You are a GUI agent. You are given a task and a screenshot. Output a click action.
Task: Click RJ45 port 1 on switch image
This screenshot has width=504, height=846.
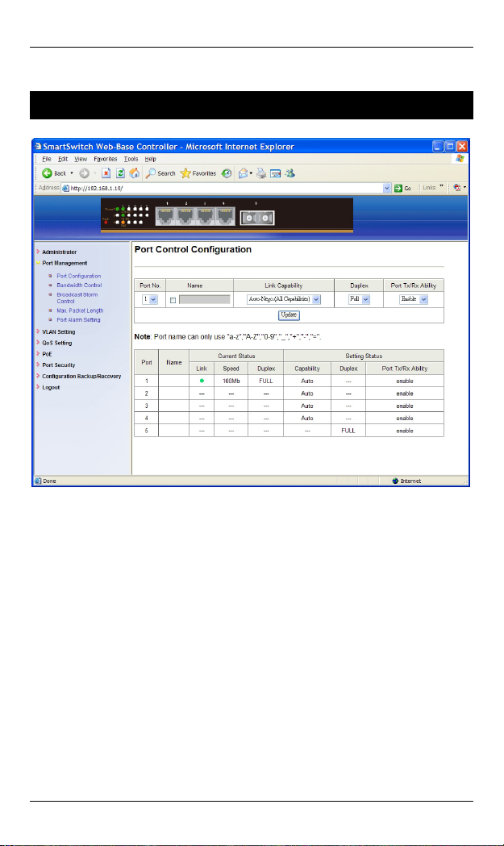(x=166, y=216)
